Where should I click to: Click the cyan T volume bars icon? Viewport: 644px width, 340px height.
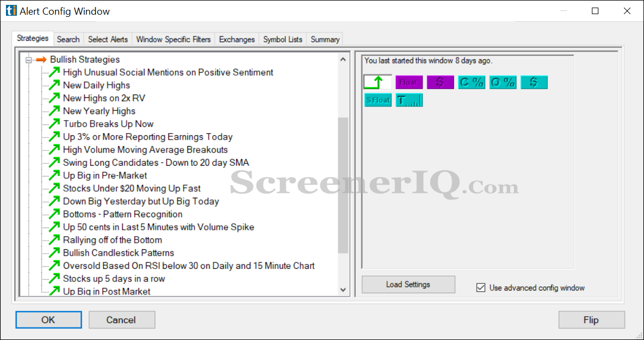409,100
